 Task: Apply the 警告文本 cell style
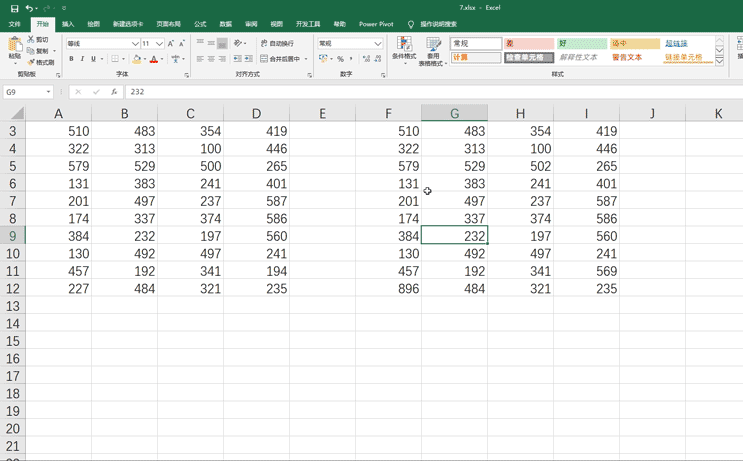pos(635,57)
